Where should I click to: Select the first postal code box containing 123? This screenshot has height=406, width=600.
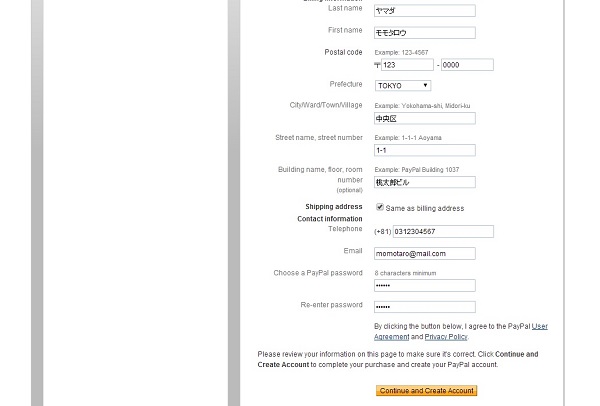coord(407,65)
